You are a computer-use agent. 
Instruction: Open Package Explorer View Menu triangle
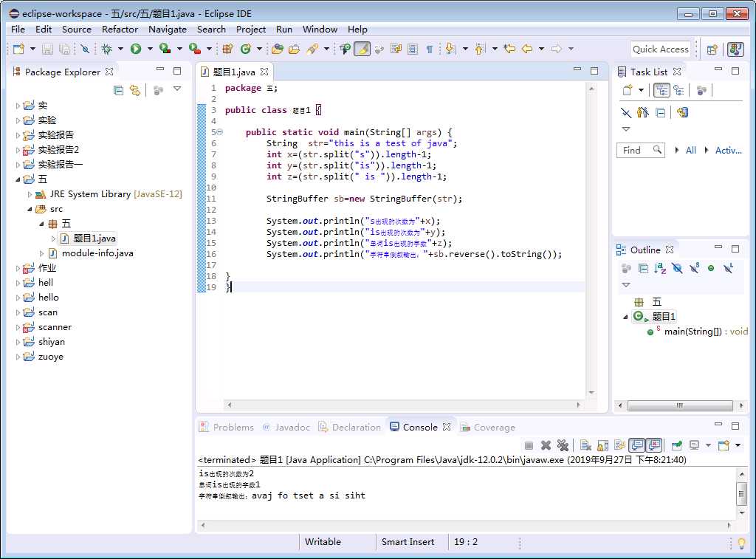point(177,89)
